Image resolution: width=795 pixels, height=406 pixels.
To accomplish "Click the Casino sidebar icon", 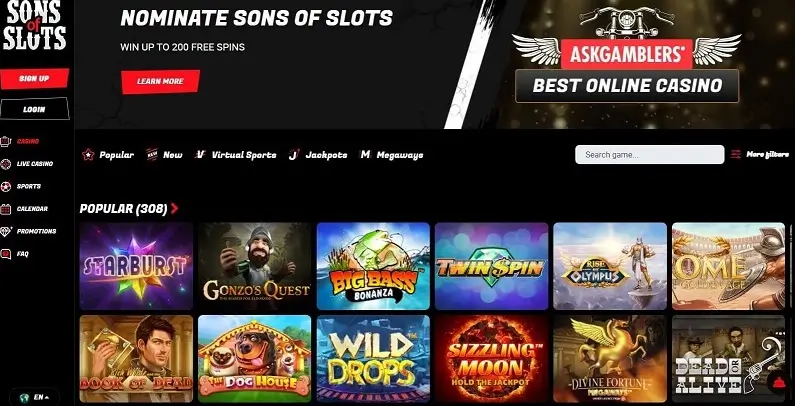I will (x=6, y=141).
